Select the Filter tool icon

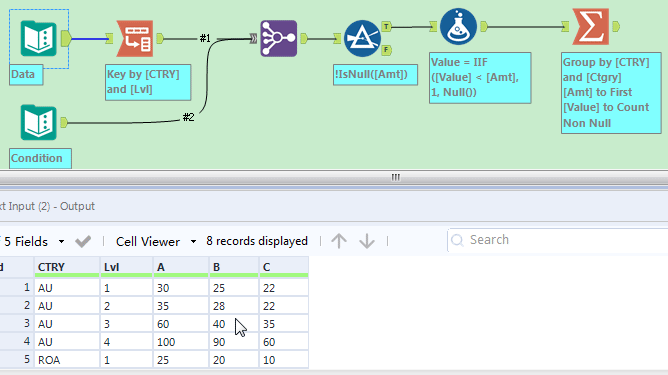362,39
